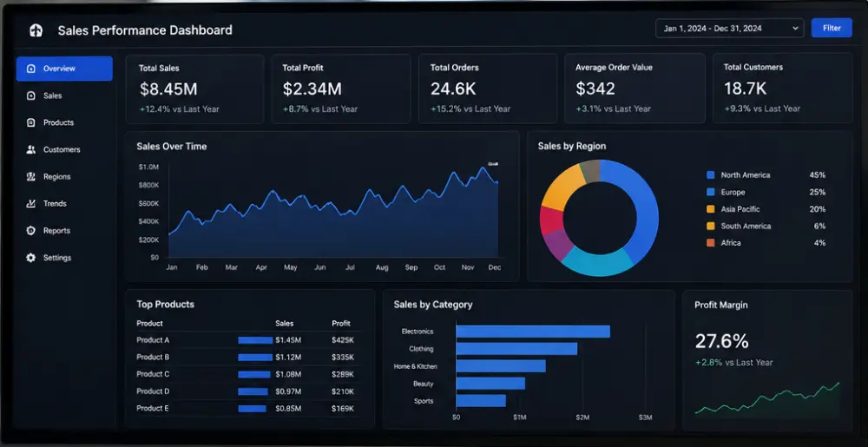Click the Asia Pacific legend swatch
The image size is (868, 447).
point(711,209)
